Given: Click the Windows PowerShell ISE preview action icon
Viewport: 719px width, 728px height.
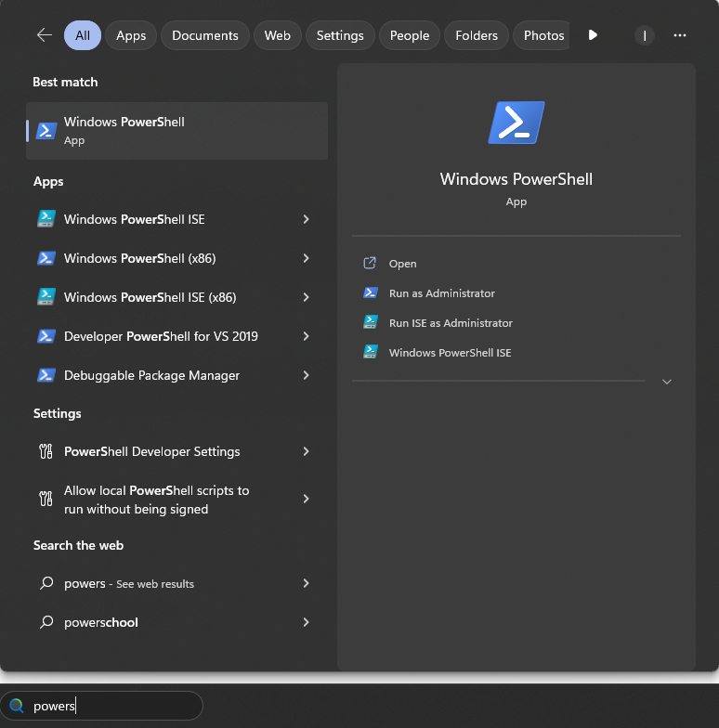Looking at the screenshot, I should coord(370,352).
